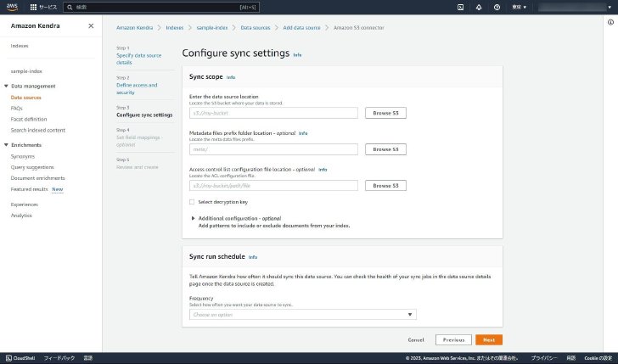The height and width of the screenshot is (364, 618).
Task: Open CloudShell in the footer bar
Action: tap(20, 358)
